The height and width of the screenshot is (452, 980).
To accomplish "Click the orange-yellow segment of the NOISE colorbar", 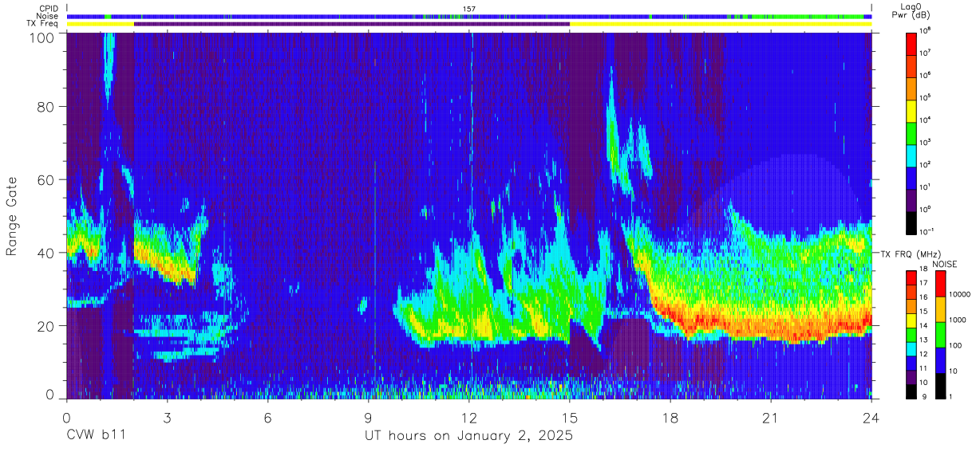I will coord(942,309).
